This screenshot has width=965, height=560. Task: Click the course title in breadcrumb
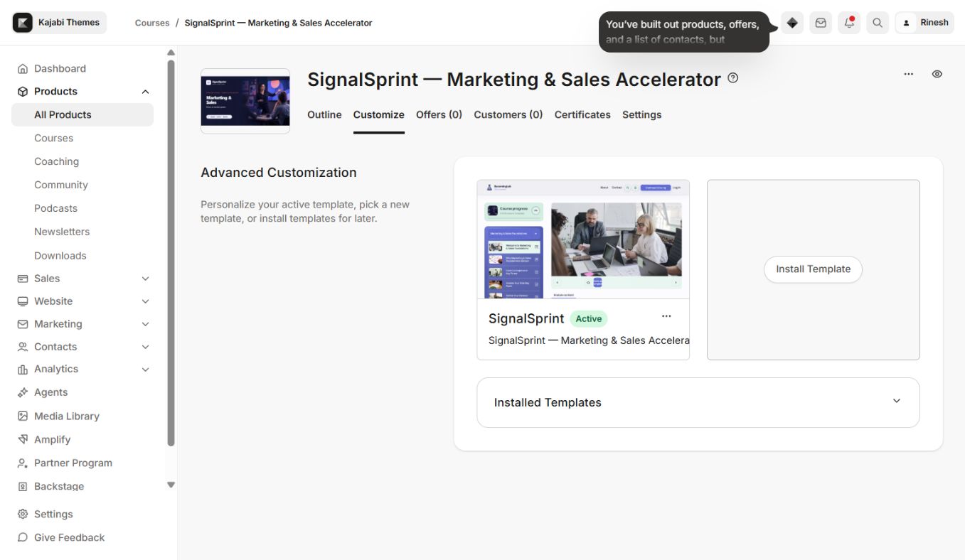(x=278, y=23)
